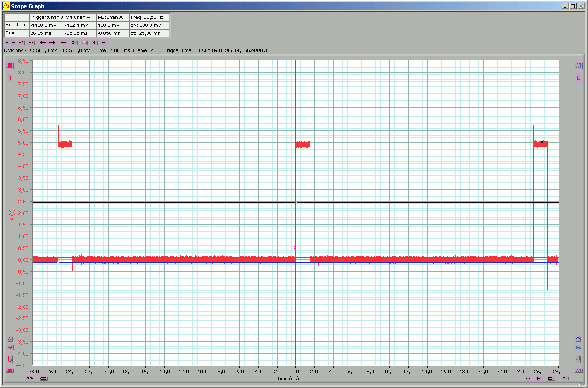588x388 pixels.
Task: Toggle the crosshair cursor toolbar icon
Action: [64, 43]
